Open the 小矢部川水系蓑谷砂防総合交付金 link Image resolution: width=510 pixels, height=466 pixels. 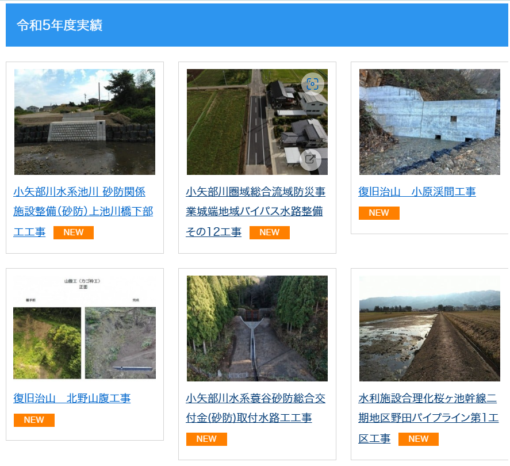[x=256, y=408]
